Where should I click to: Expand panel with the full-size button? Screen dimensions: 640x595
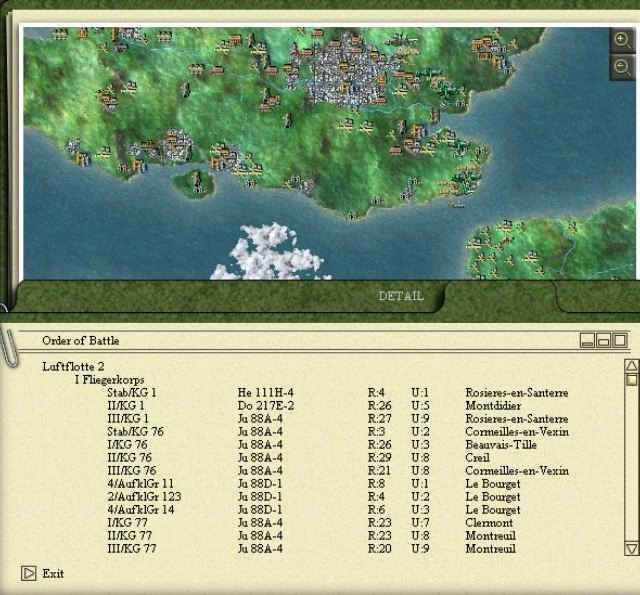620,341
